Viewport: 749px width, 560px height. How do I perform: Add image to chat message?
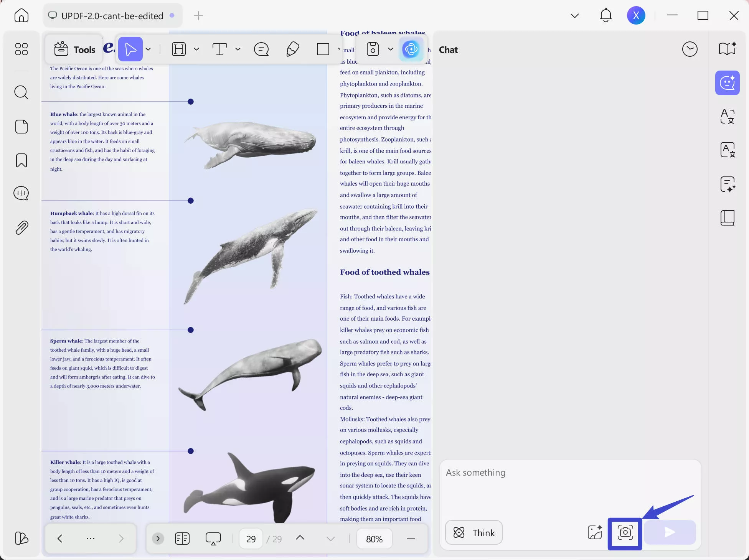pos(595,532)
